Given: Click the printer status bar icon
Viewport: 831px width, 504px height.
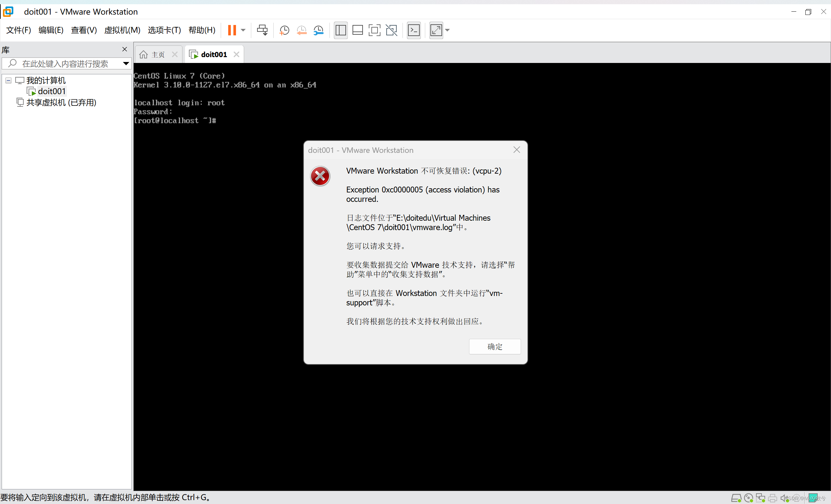Looking at the screenshot, I should 772,498.
